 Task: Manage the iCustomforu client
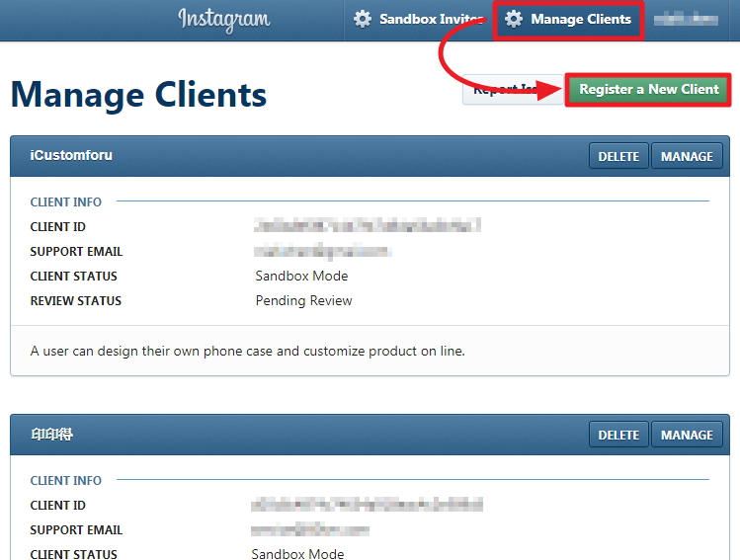click(687, 156)
